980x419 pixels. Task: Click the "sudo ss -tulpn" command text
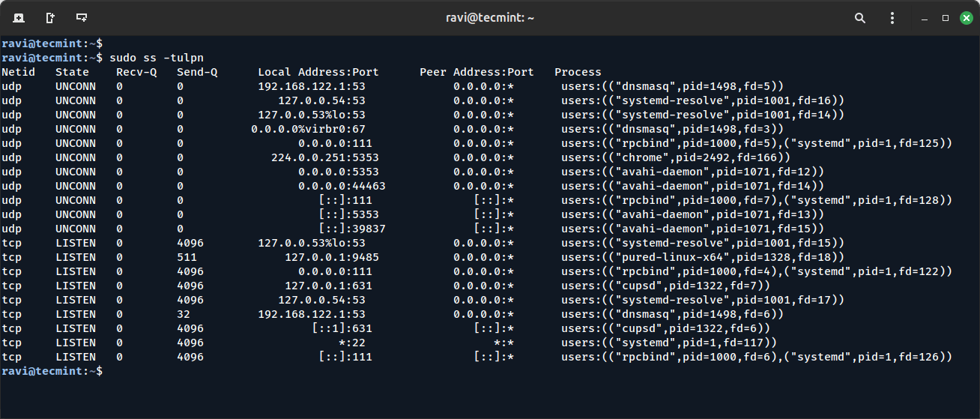pos(156,58)
